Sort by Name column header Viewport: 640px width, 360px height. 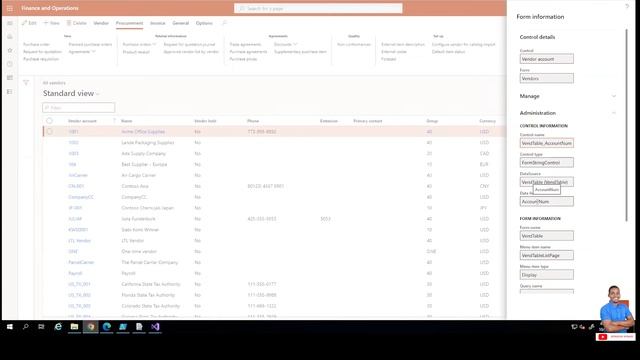coord(127,121)
